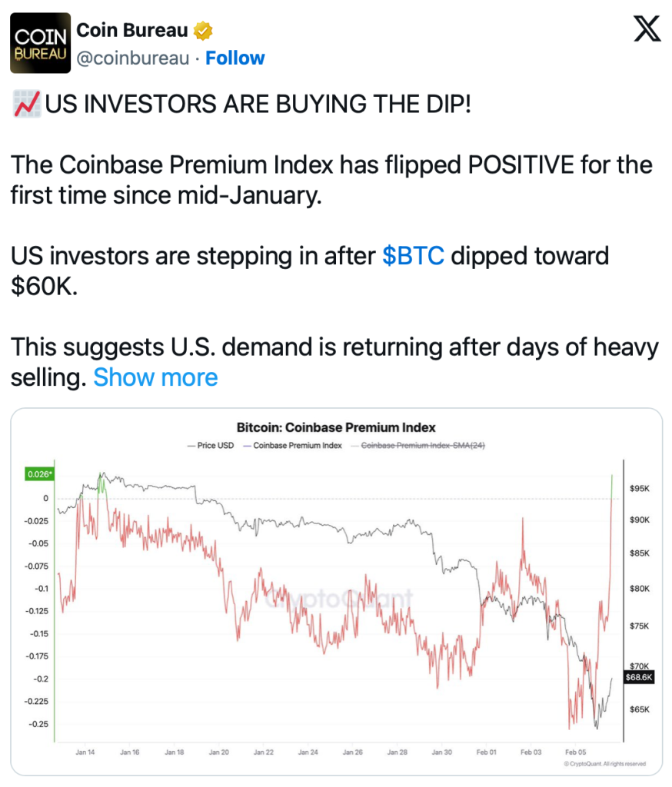672x787 pixels.
Task: Follow the Coin Bureau account
Action: pyautogui.click(x=235, y=58)
